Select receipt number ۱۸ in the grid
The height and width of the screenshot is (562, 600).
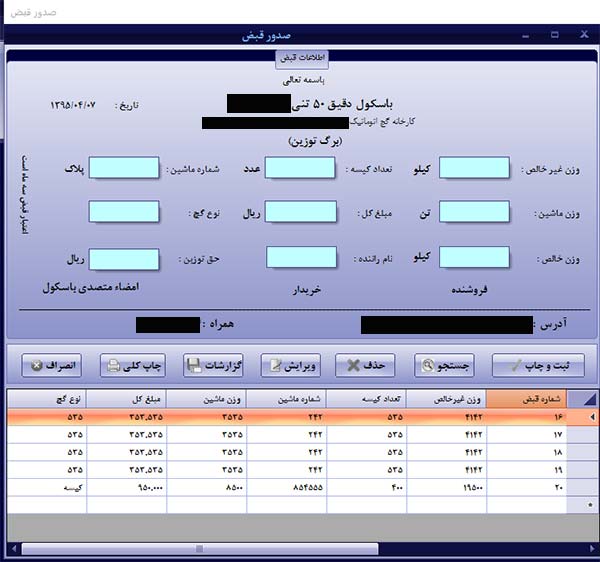click(x=535, y=451)
